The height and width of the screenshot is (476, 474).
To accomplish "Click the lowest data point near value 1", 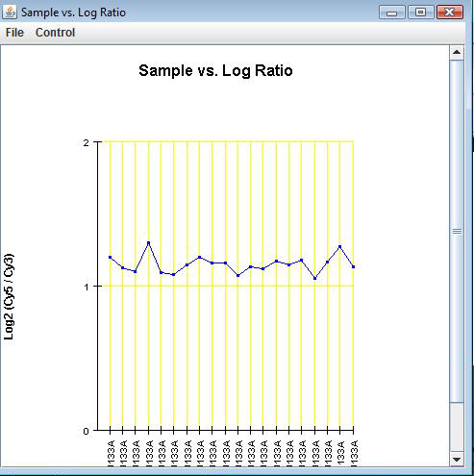I will 314,278.
